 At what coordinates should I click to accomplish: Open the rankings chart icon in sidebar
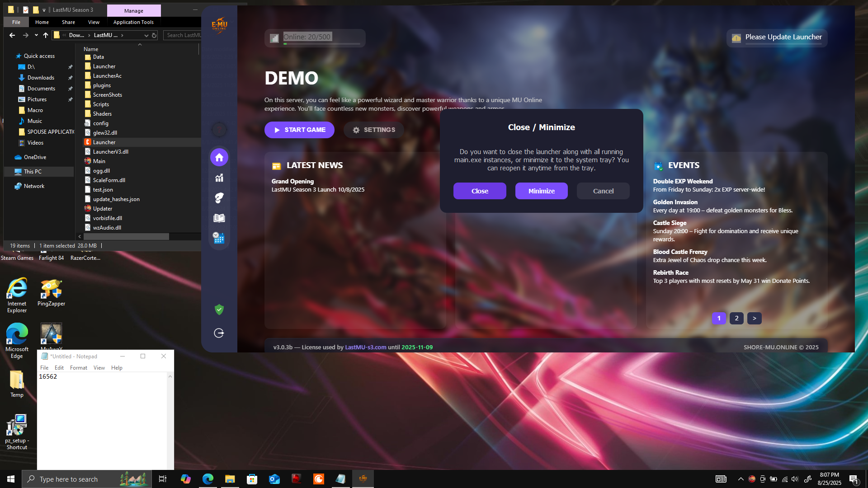click(x=219, y=178)
